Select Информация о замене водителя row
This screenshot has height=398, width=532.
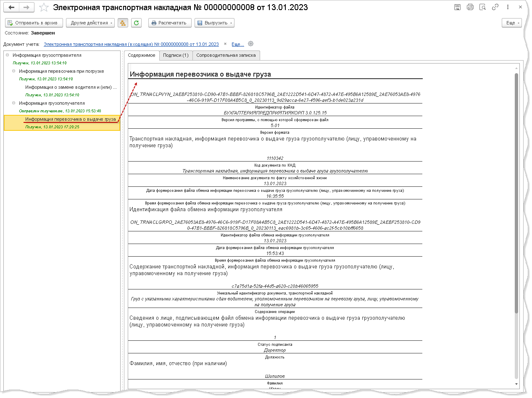click(x=71, y=88)
